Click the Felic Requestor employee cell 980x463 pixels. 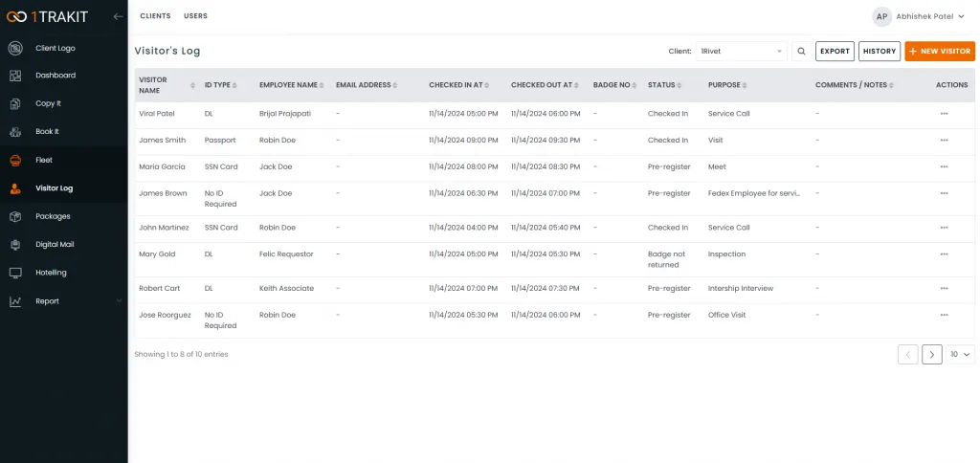286,254
